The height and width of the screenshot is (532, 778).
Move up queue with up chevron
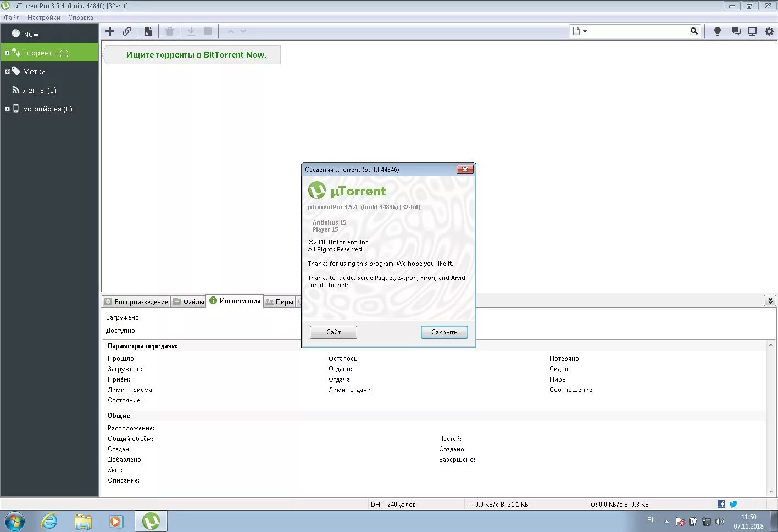pos(231,31)
